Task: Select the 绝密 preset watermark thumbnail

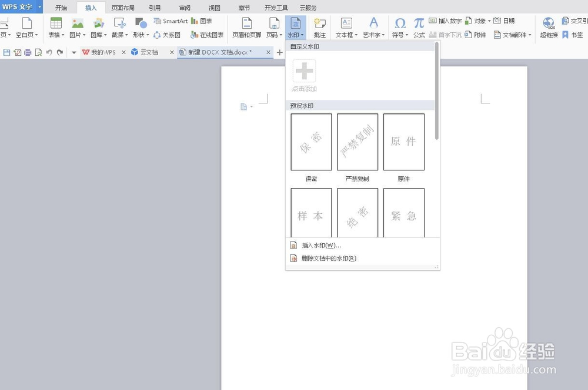Action: 358,213
